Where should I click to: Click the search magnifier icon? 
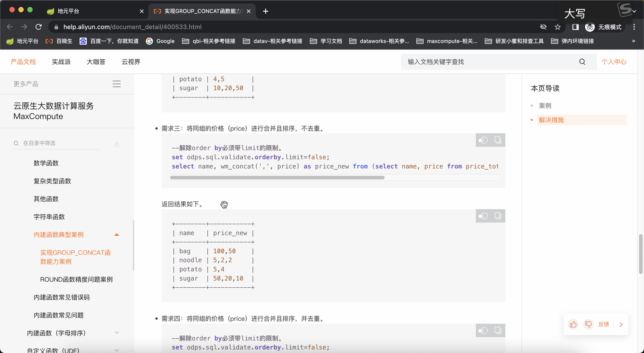point(582,62)
